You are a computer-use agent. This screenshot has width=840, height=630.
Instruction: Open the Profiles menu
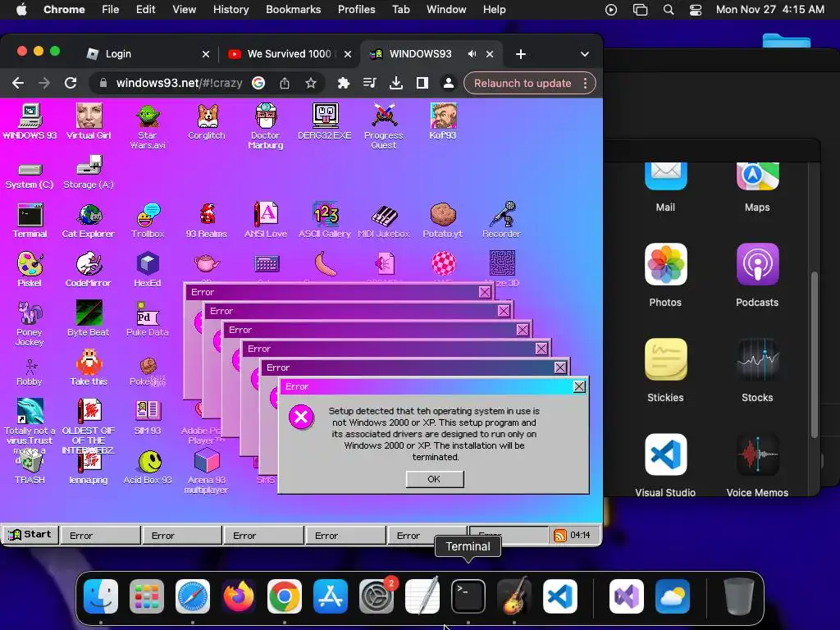[356, 10]
